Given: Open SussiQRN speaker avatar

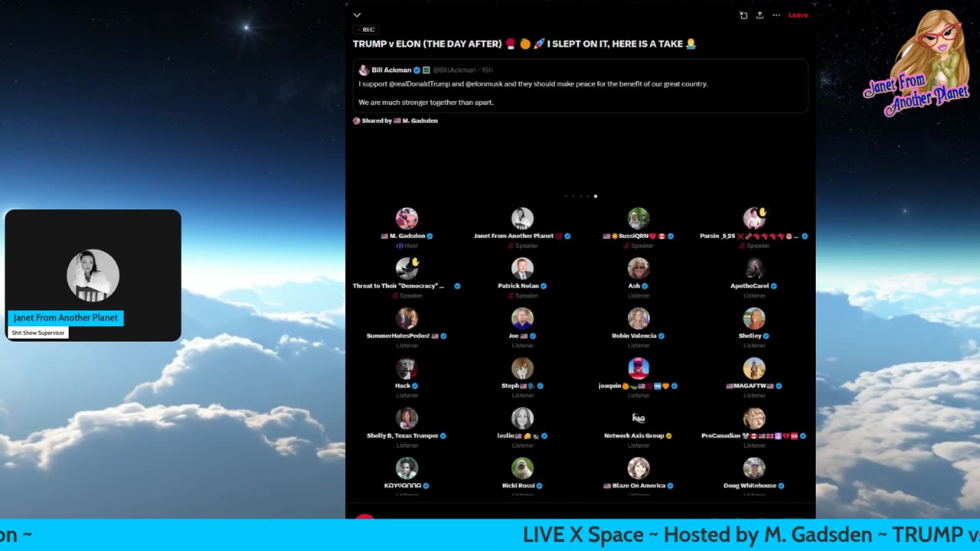Looking at the screenshot, I should click(x=639, y=218).
